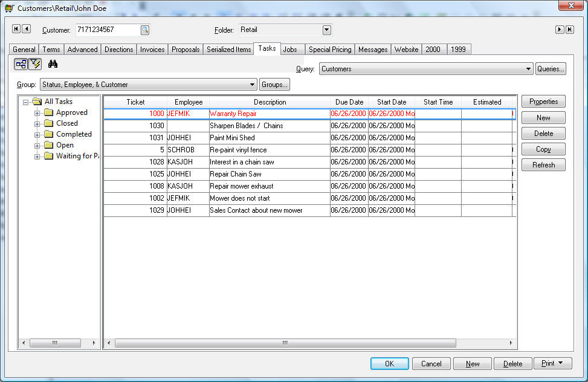Open the Special Pricing tab
Image resolution: width=588 pixels, height=382 pixels.
tap(329, 50)
